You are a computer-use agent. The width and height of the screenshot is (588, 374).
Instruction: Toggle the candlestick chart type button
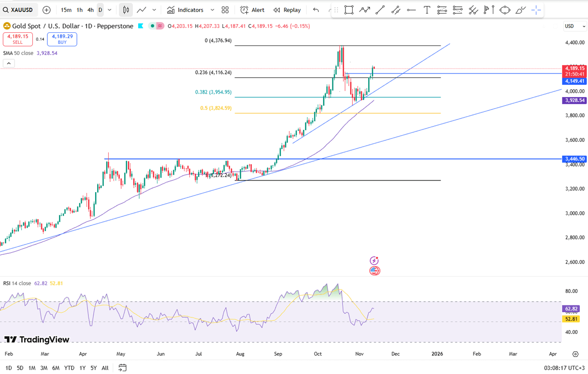point(126,10)
